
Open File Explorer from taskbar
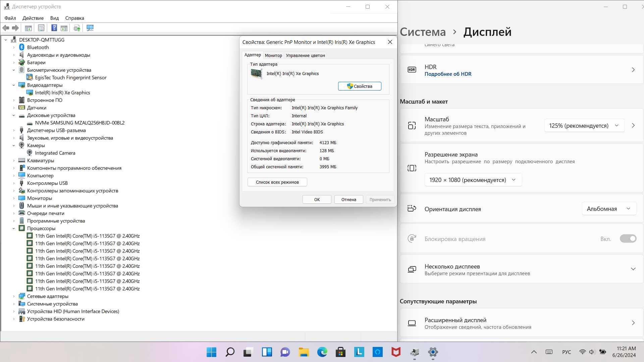pyautogui.click(x=304, y=352)
